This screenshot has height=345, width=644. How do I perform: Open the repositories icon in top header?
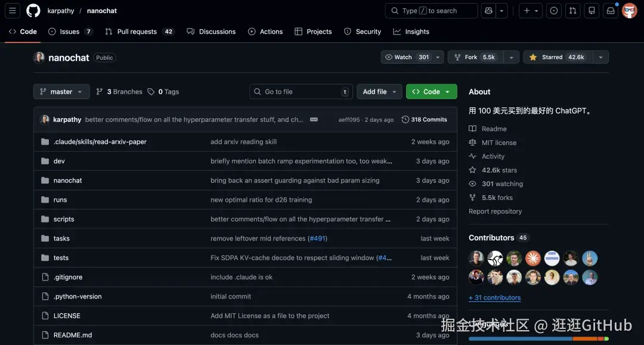point(592,11)
